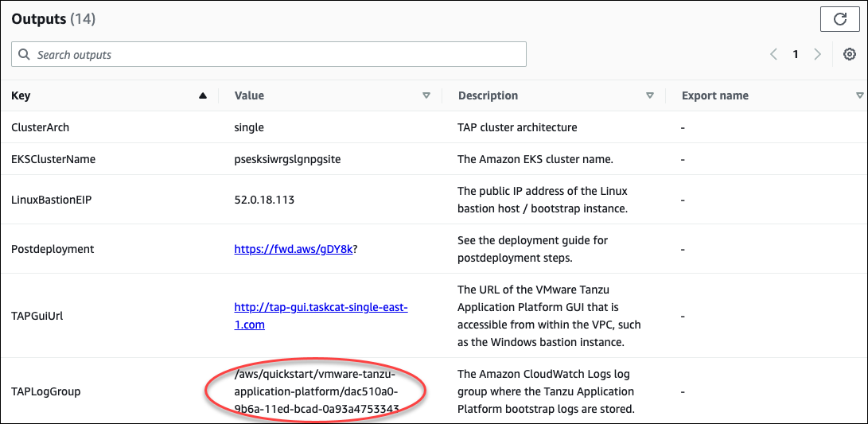Open the table preferences gear icon
Screen dimensions: 868x424
tap(849, 54)
